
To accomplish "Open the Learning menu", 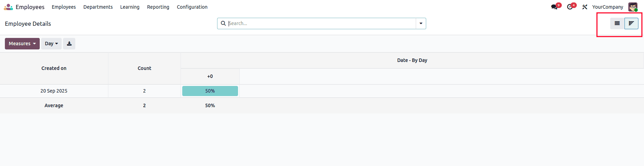I will pyautogui.click(x=130, y=7).
